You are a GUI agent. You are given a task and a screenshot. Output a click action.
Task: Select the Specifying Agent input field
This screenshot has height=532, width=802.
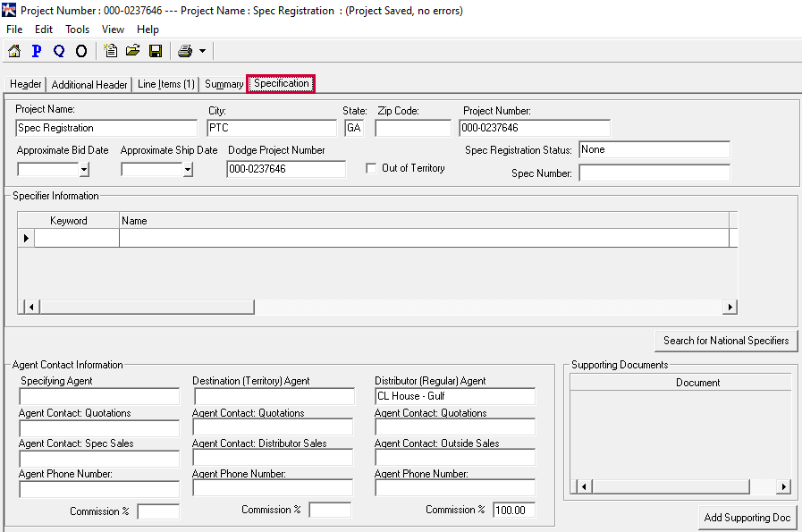[x=99, y=396]
